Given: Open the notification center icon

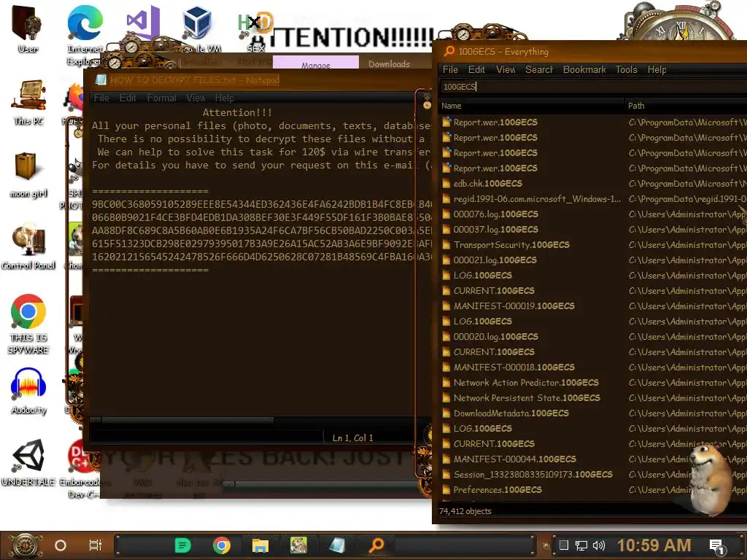Looking at the screenshot, I should coord(717,546).
